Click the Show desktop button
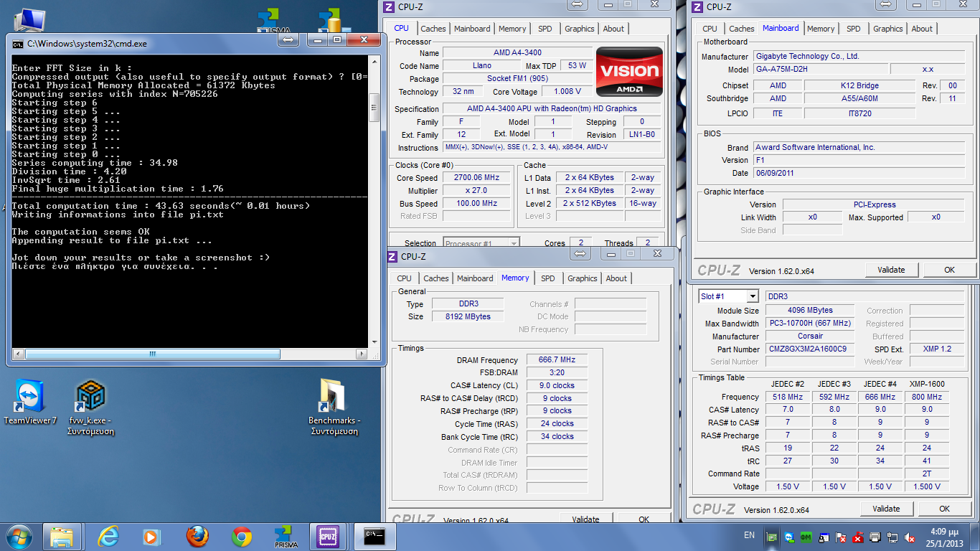Image resolution: width=980 pixels, height=551 pixels. [976, 537]
